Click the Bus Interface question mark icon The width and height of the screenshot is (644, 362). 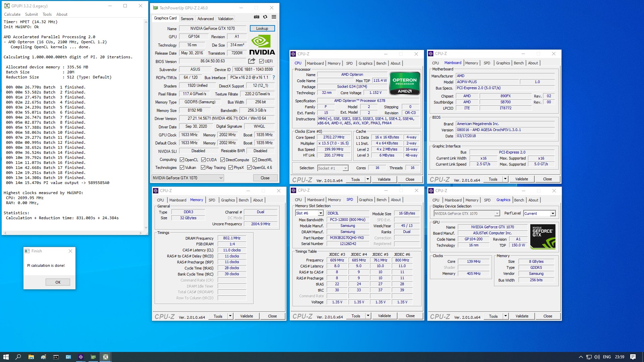[274, 77]
